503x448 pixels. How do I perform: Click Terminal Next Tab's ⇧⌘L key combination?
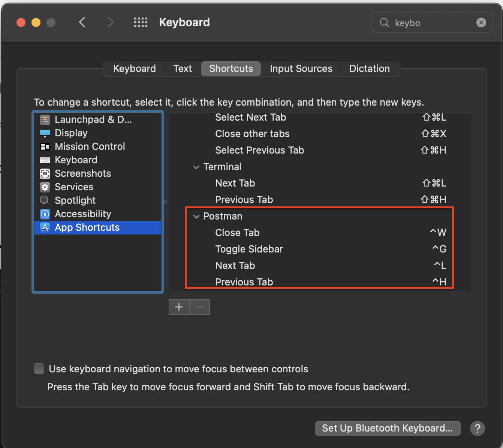tap(434, 183)
